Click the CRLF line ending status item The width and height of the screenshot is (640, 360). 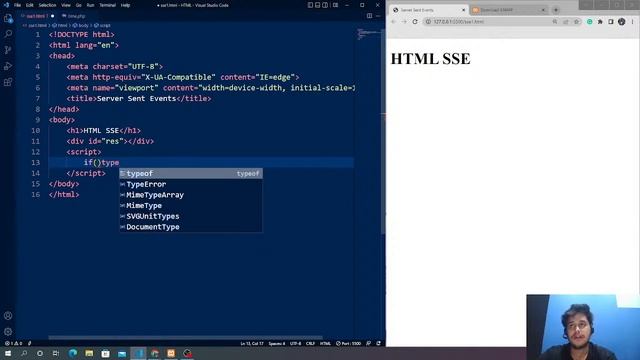pos(310,343)
